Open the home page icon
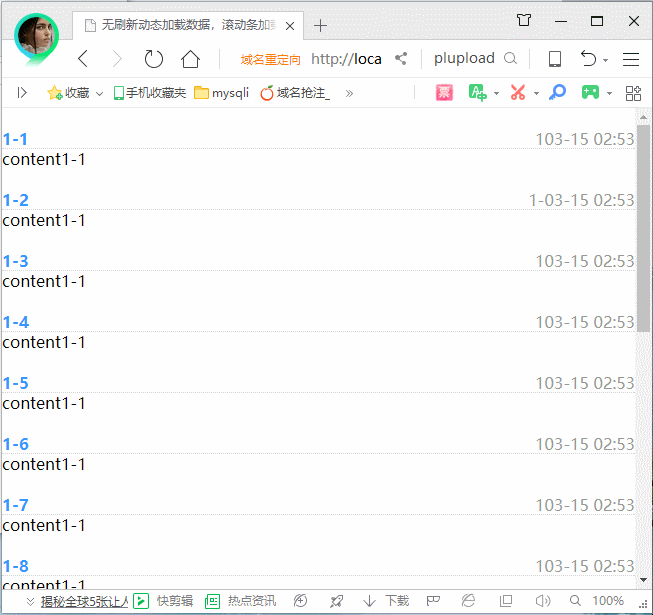Image resolution: width=653 pixels, height=615 pixels. pos(190,59)
